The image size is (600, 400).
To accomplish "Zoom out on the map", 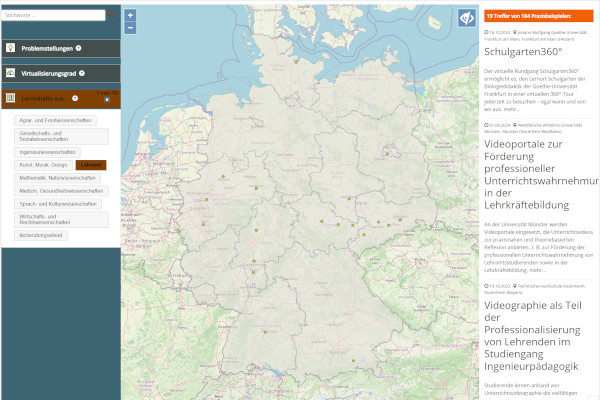I will pyautogui.click(x=130, y=30).
